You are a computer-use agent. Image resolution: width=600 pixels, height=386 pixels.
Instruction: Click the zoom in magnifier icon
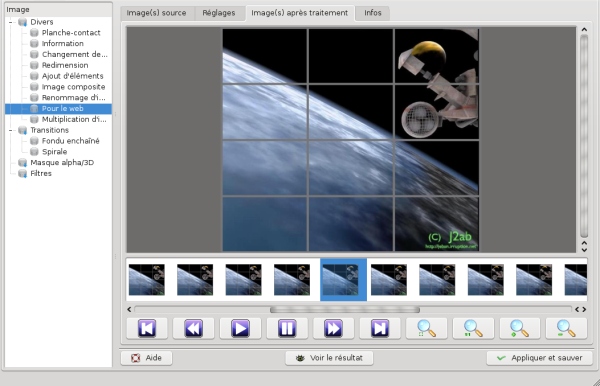click(x=520, y=328)
